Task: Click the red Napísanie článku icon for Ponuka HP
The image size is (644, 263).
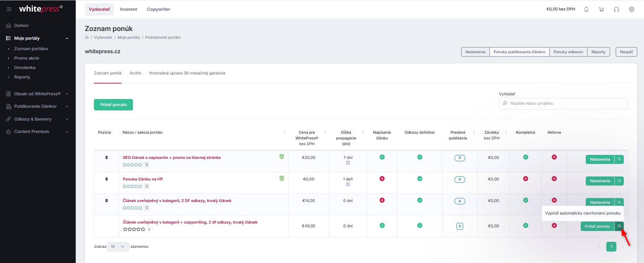Action: tap(382, 179)
